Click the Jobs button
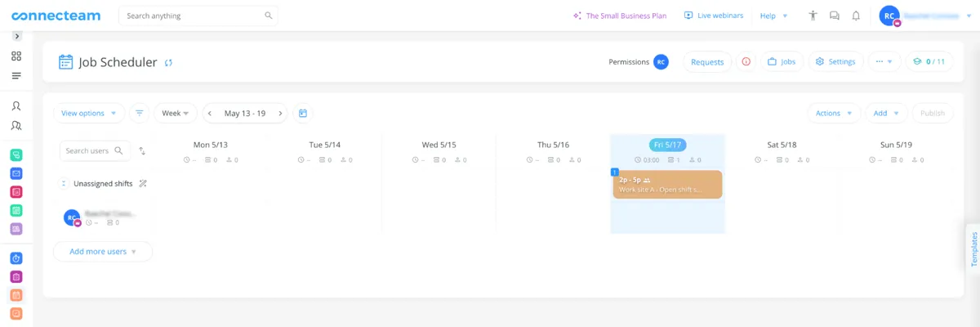980x327 pixels. (782, 62)
